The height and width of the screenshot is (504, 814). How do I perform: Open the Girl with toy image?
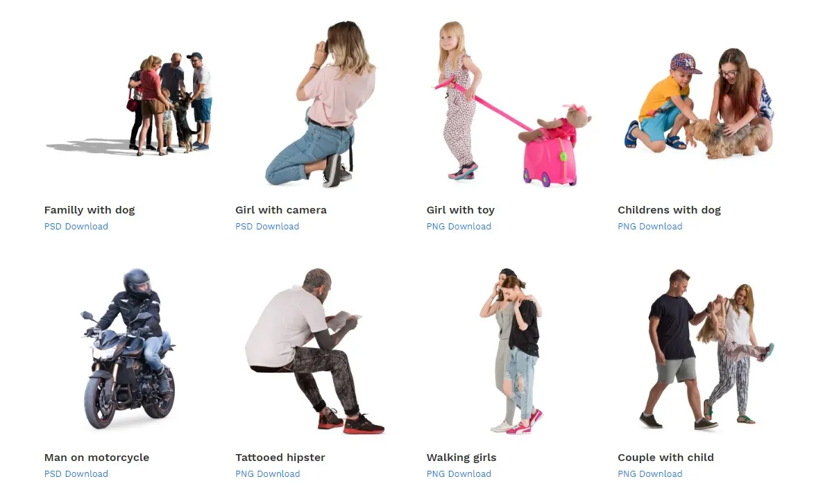[x=511, y=104]
